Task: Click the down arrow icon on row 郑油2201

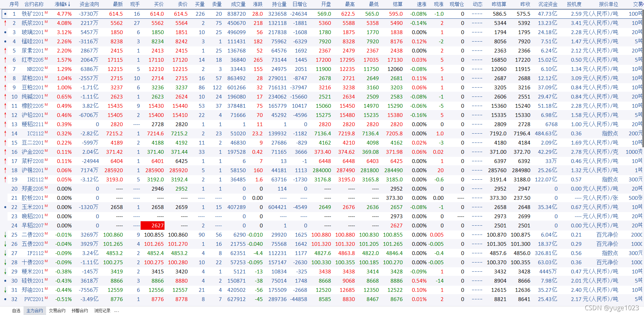Action: (5, 290)
